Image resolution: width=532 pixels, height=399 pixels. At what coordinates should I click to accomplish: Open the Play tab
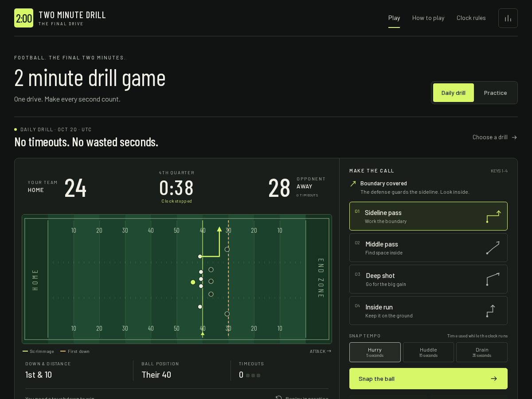tap(394, 18)
